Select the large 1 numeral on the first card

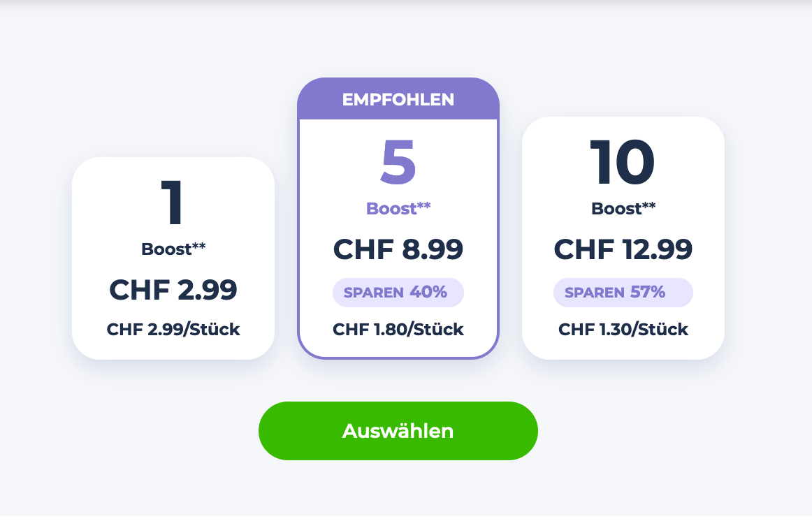tap(173, 203)
